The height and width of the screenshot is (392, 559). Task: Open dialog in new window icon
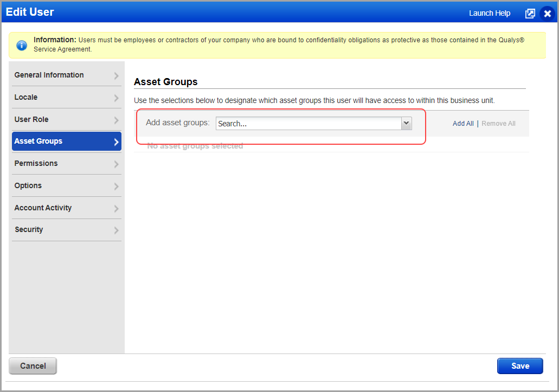[530, 14]
